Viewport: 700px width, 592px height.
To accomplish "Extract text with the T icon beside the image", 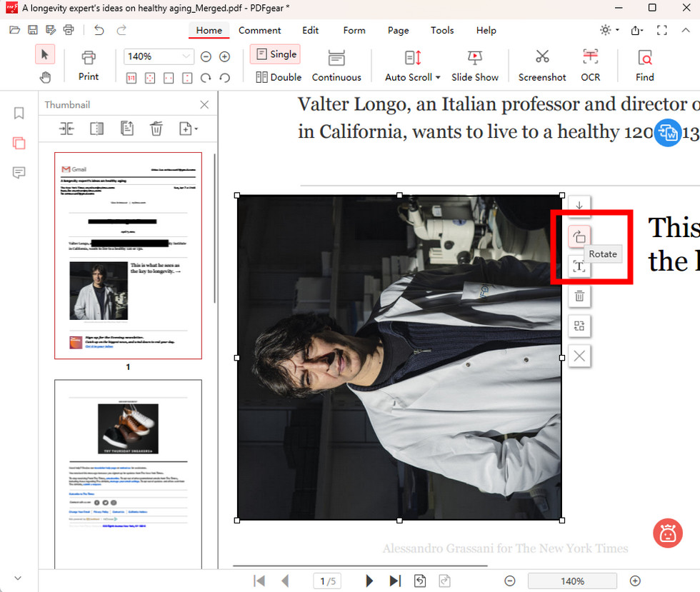I will [579, 266].
